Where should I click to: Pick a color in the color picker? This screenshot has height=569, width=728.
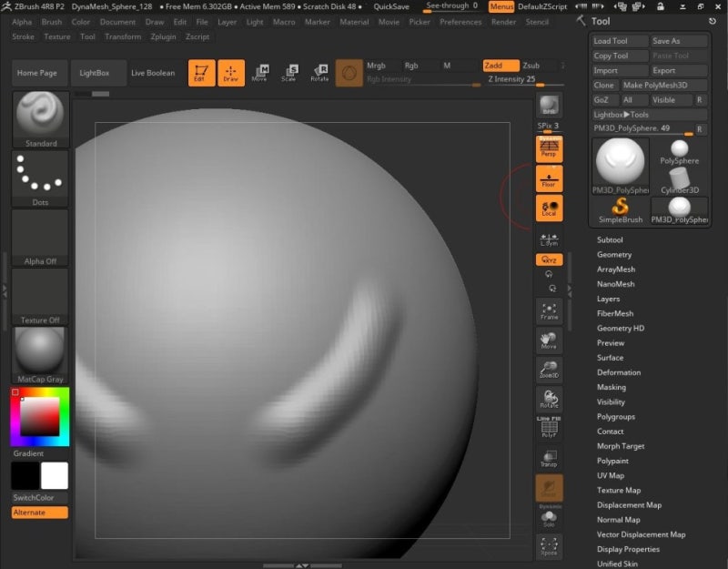click(39, 417)
